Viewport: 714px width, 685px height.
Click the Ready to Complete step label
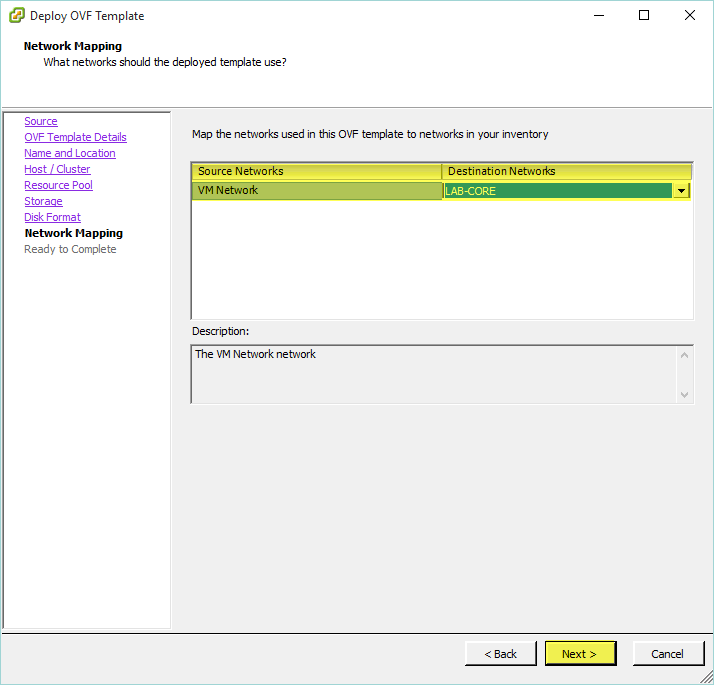tap(70, 249)
